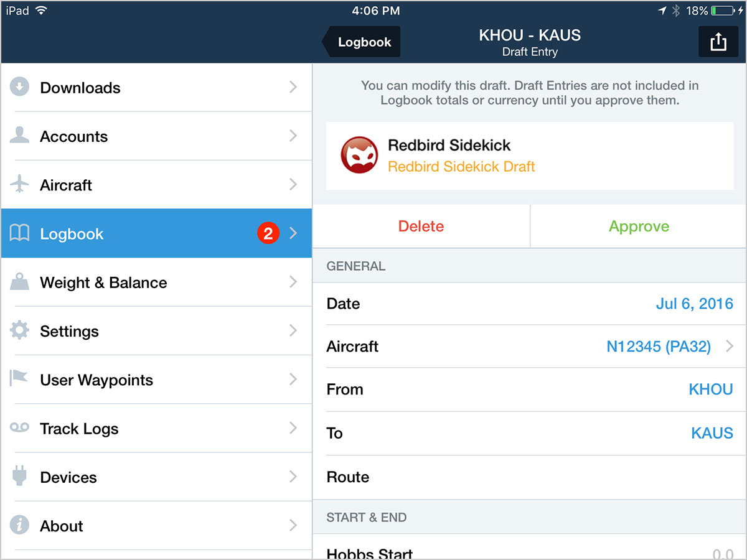Tap the battery indicator in status bar
747x560 pixels.
pyautogui.click(x=723, y=11)
